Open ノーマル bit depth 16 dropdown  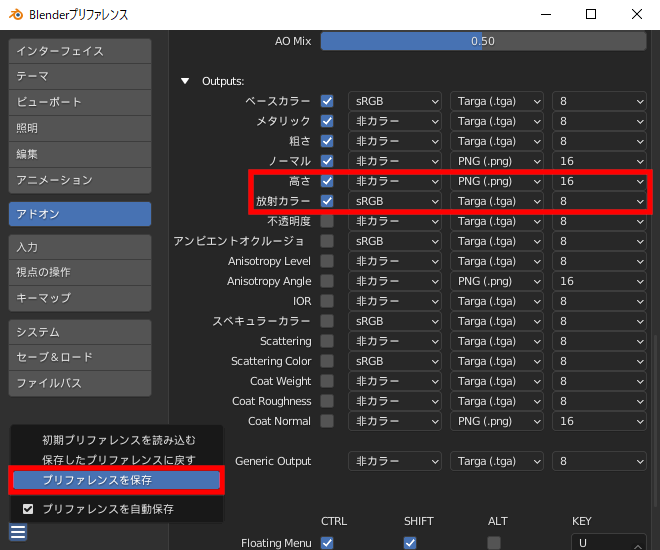point(599,161)
